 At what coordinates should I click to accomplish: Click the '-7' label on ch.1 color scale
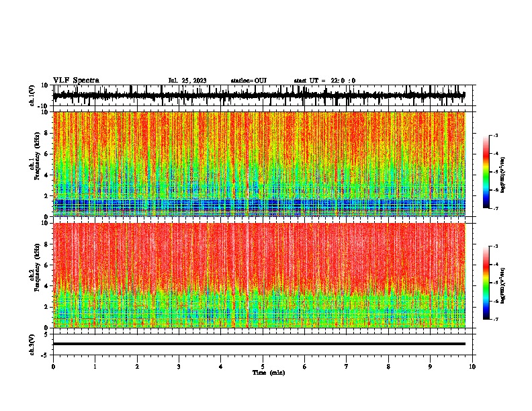pyautogui.click(x=495, y=208)
